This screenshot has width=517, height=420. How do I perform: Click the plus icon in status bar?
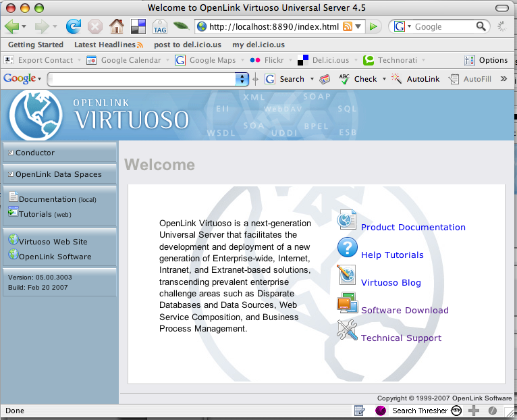pyautogui.click(x=474, y=411)
